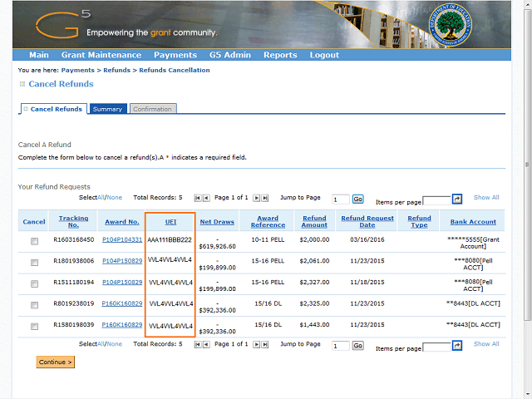The image size is (532, 399).
Task: Click the last page icon in top pager
Action: point(264,198)
